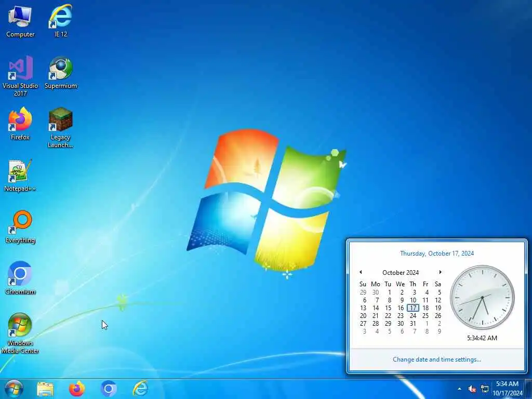Image resolution: width=532 pixels, height=399 pixels.
Task: Select October 1 in the calendar
Action: (x=389, y=292)
